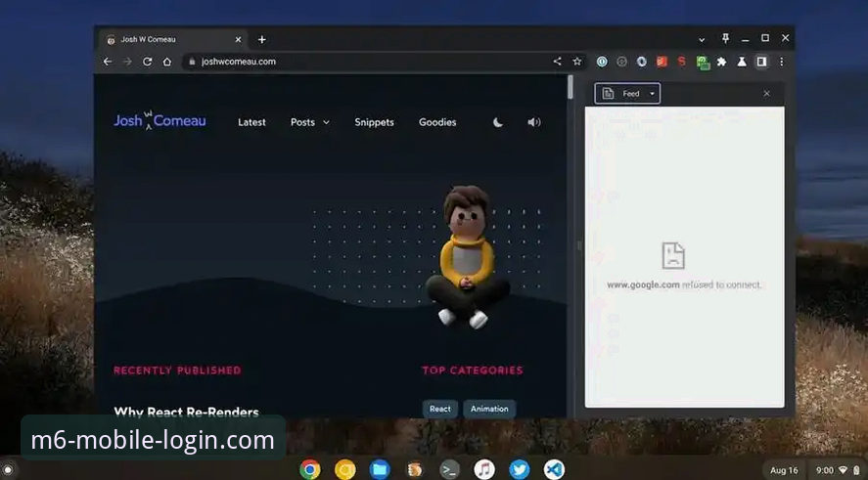Open Chrome Labs flask icon
This screenshot has height=480, width=868.
(x=742, y=62)
